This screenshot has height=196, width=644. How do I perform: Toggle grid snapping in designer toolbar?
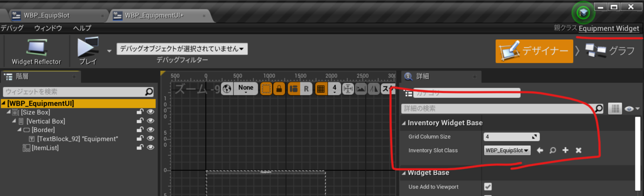(x=321, y=89)
